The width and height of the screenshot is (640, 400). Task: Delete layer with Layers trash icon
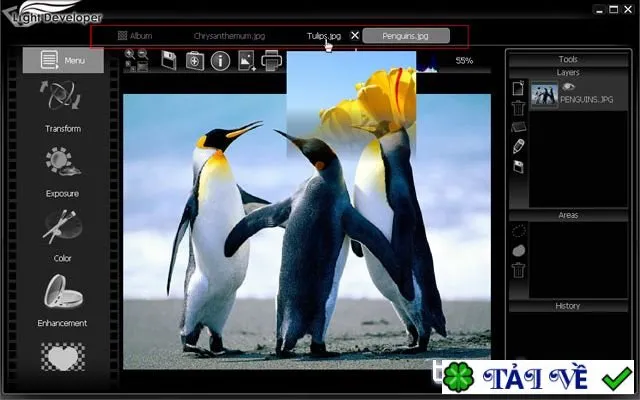518,108
